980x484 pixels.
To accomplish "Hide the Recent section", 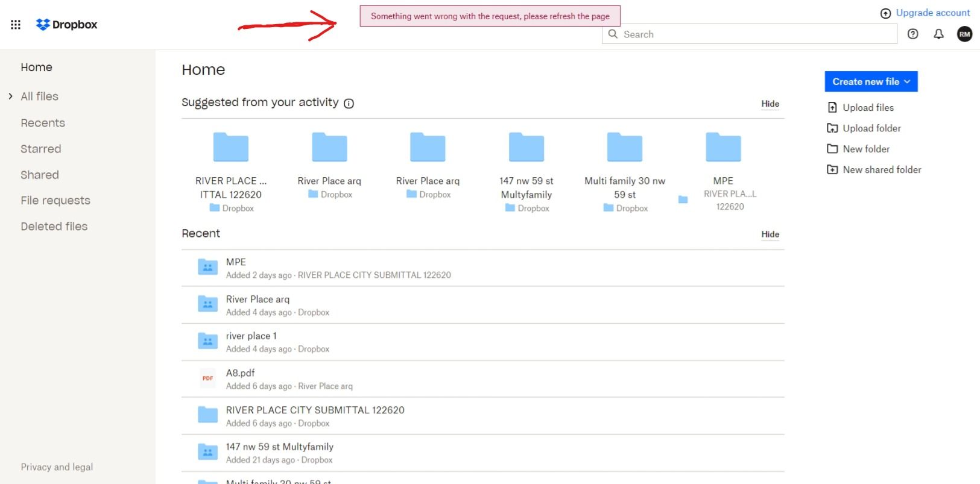I will [x=770, y=234].
